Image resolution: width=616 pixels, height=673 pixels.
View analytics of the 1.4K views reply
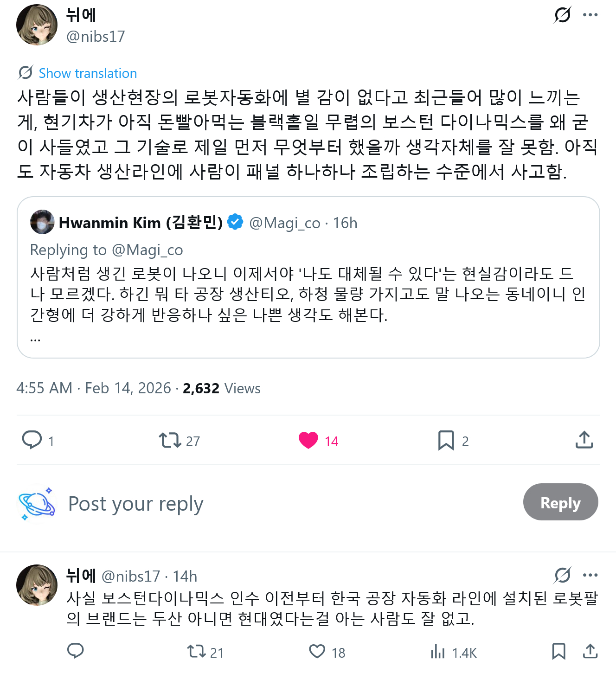tap(438, 652)
